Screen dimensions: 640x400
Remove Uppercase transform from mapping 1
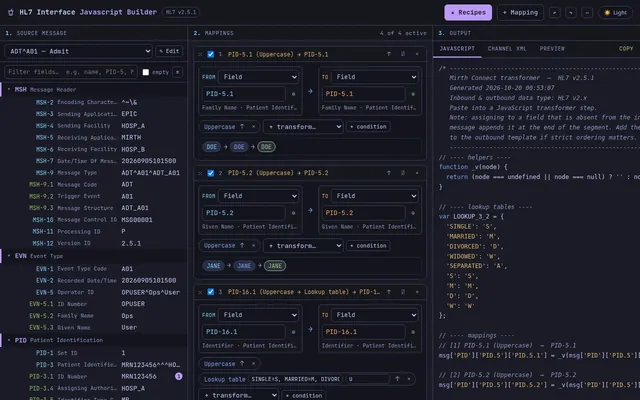pos(253,127)
